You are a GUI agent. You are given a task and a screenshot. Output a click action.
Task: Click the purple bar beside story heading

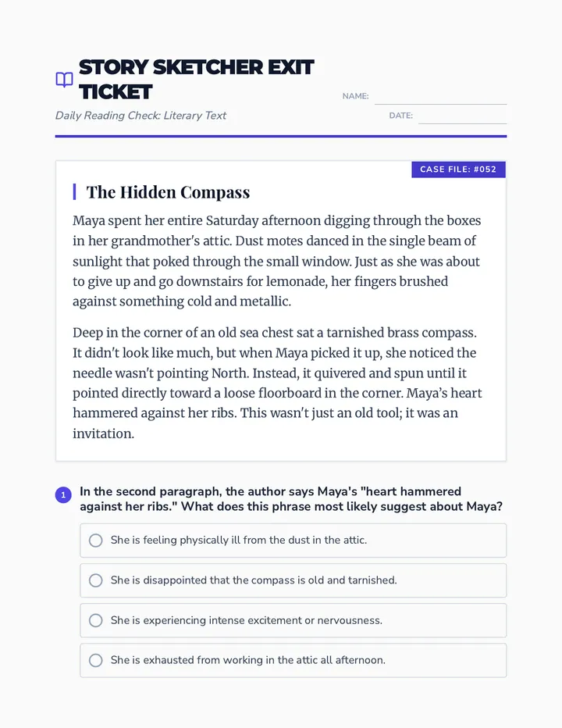74,191
